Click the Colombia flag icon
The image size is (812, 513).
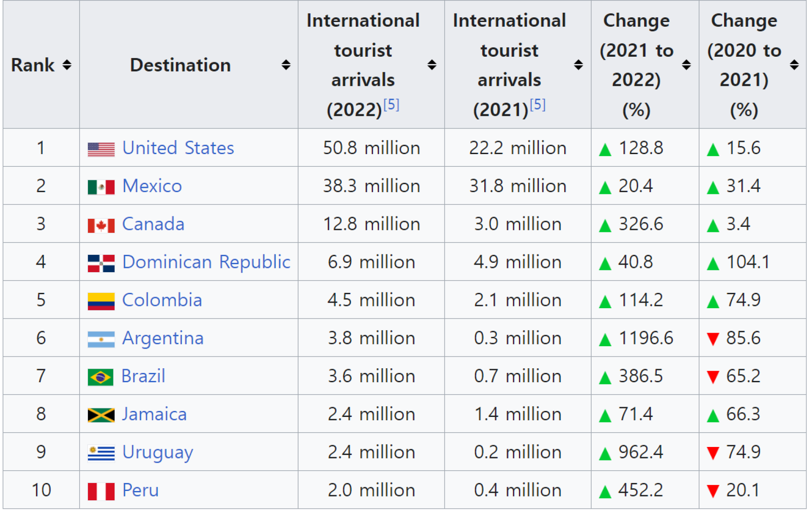tap(101, 301)
